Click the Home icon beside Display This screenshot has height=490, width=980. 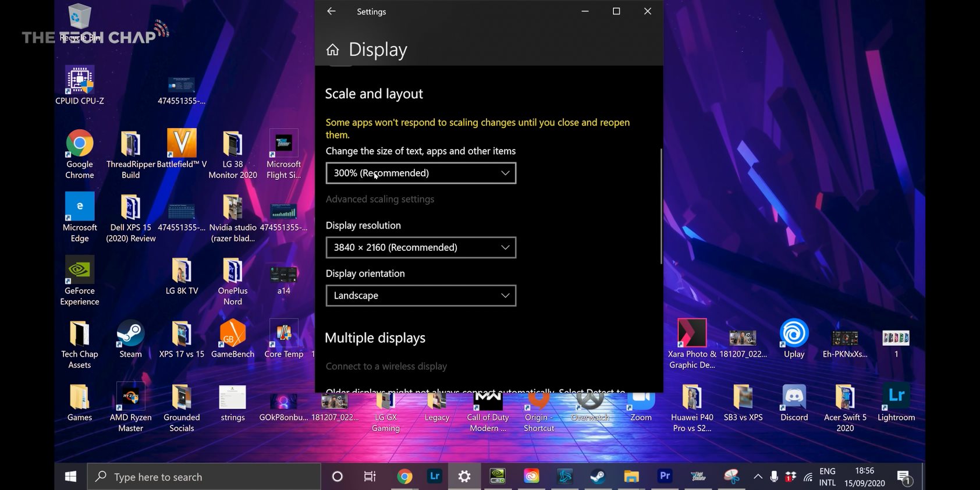tap(332, 50)
